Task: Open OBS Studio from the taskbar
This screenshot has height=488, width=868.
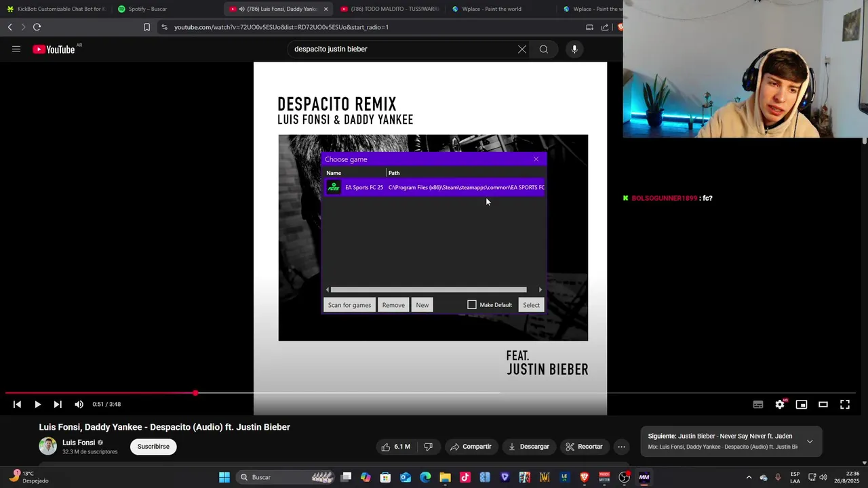Action: click(x=624, y=477)
